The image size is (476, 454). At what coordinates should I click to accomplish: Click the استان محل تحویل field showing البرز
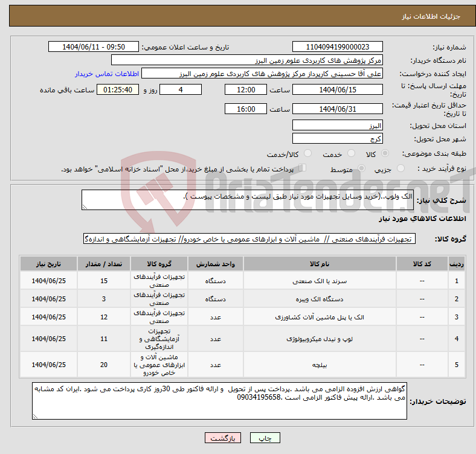[338, 126]
